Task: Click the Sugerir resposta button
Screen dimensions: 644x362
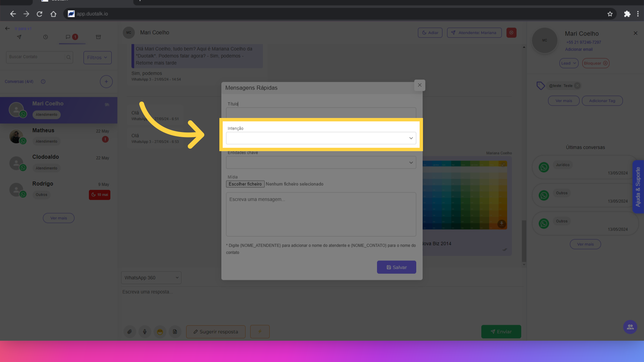Action: click(216, 332)
